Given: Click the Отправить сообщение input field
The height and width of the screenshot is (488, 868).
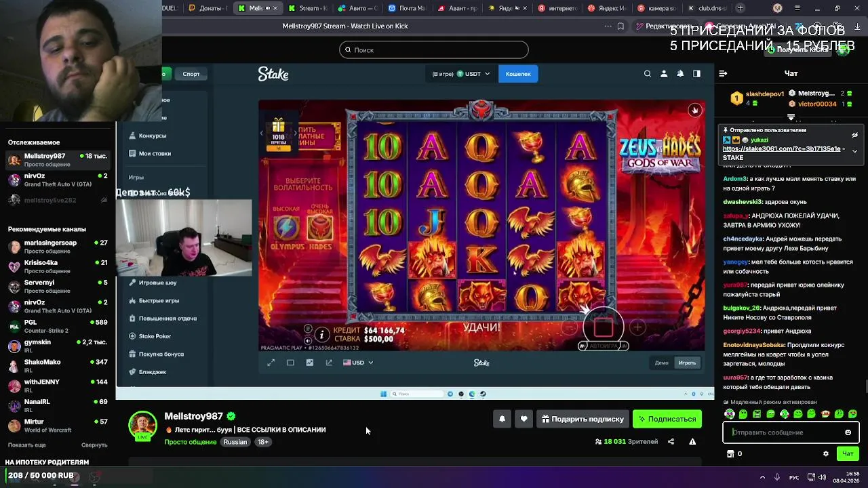Looking at the screenshot, I should 791,432.
